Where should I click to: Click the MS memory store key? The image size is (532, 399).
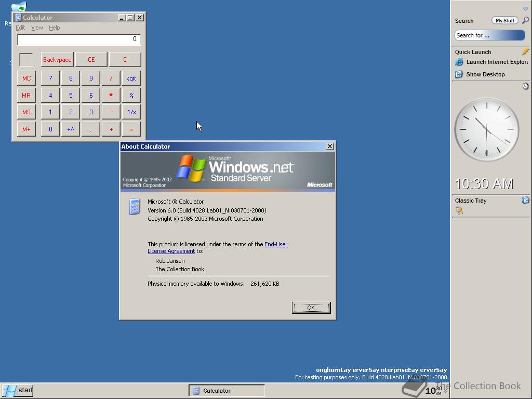pyautogui.click(x=26, y=112)
